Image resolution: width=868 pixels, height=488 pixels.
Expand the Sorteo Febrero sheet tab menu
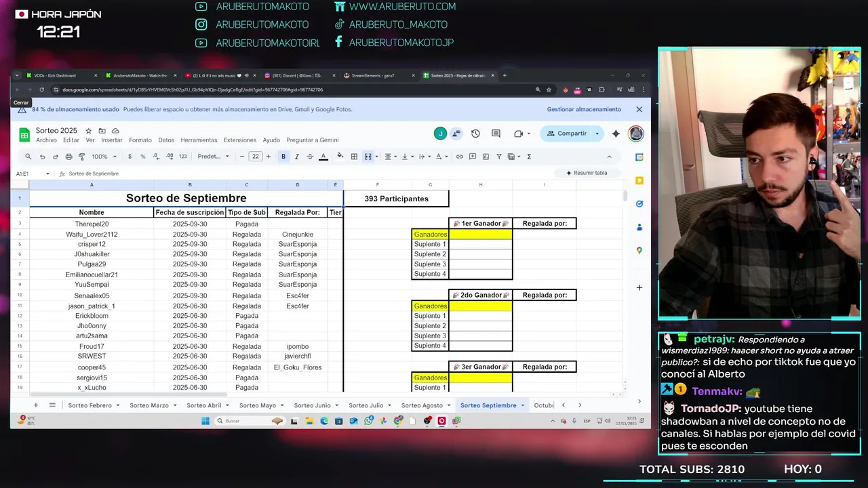coord(117,405)
